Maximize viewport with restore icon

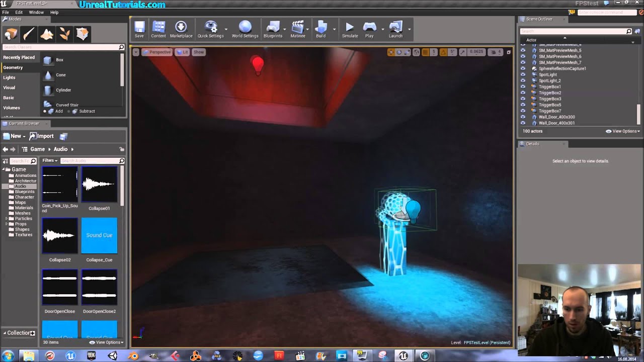pyautogui.click(x=509, y=52)
